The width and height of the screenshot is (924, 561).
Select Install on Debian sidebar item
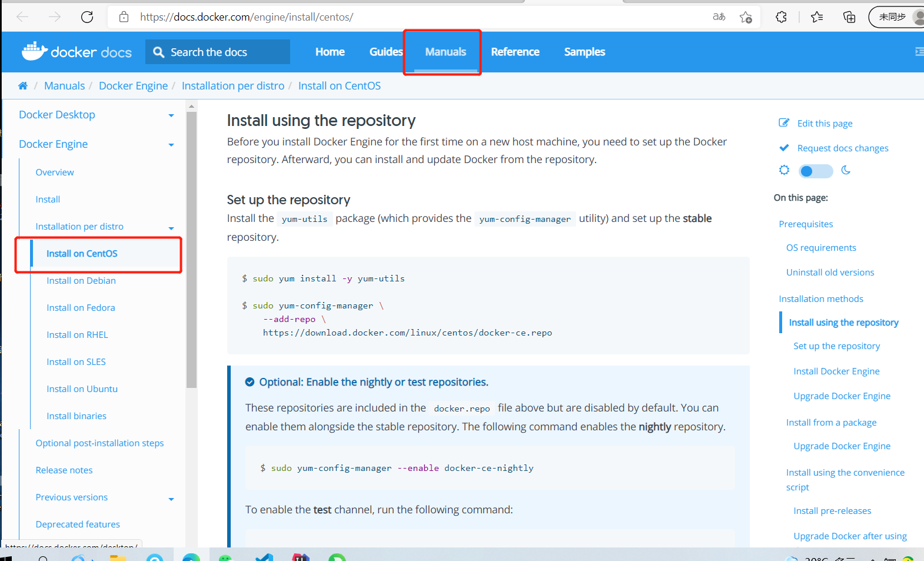[81, 281]
